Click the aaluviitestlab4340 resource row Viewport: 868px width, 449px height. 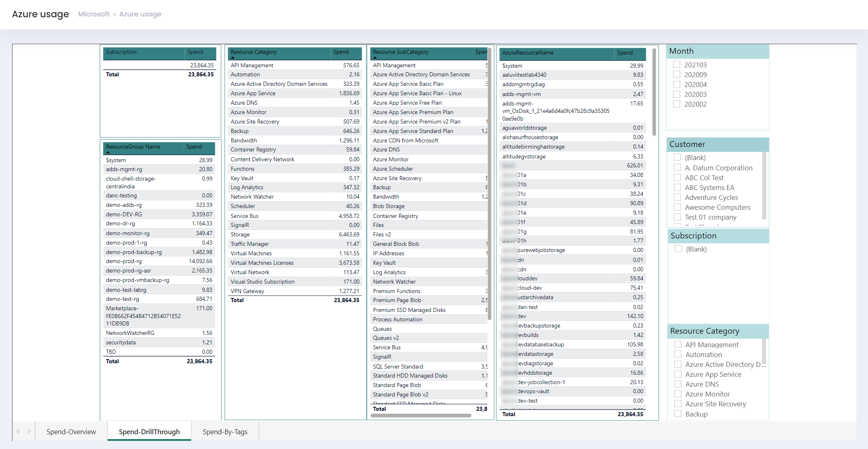[x=572, y=75]
